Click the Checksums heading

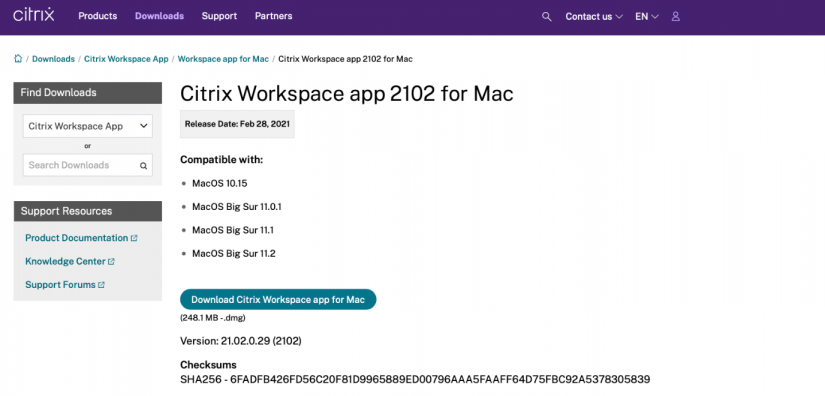(208, 364)
